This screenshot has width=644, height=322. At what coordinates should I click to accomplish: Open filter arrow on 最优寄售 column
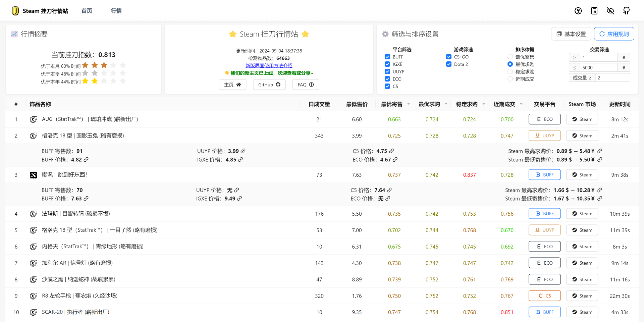tap(409, 104)
